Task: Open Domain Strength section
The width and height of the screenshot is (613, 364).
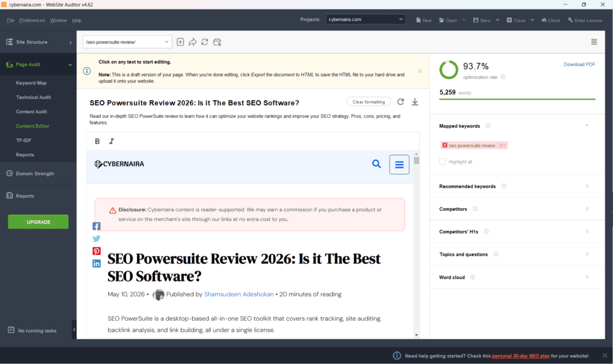Action: pyautogui.click(x=35, y=174)
